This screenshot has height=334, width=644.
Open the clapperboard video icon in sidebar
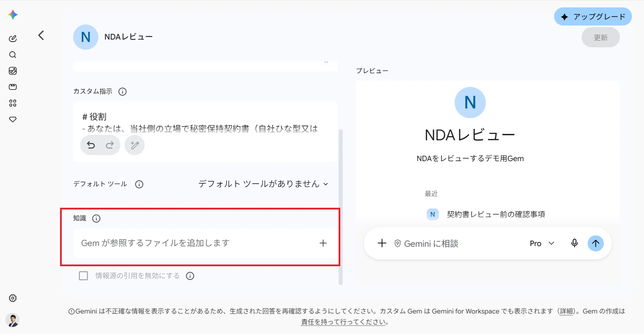(x=13, y=87)
